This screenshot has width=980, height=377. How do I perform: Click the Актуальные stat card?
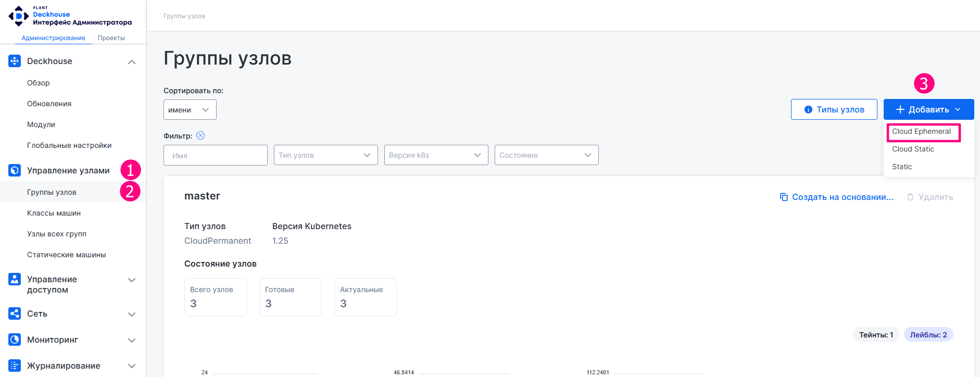(366, 297)
